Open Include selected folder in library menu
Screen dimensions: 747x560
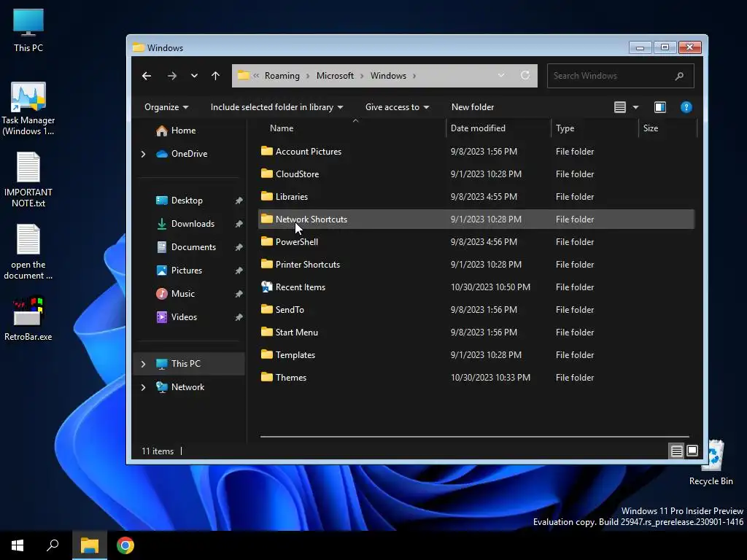(x=276, y=107)
